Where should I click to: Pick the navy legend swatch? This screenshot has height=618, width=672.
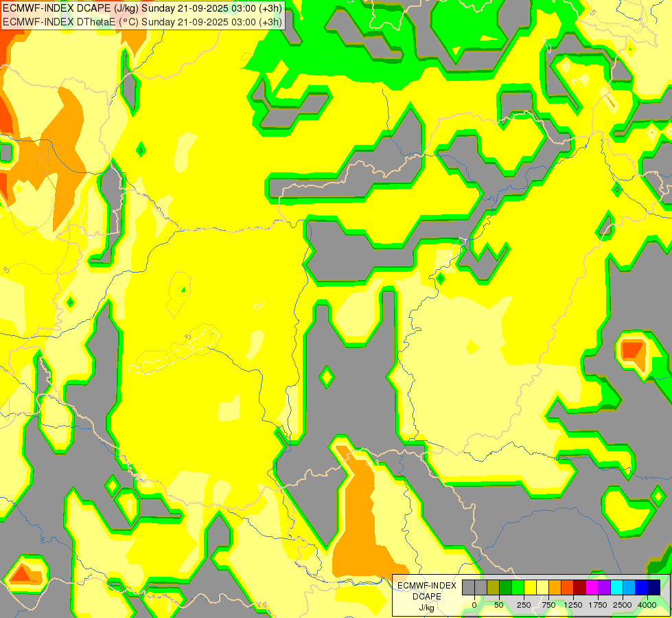654,587
